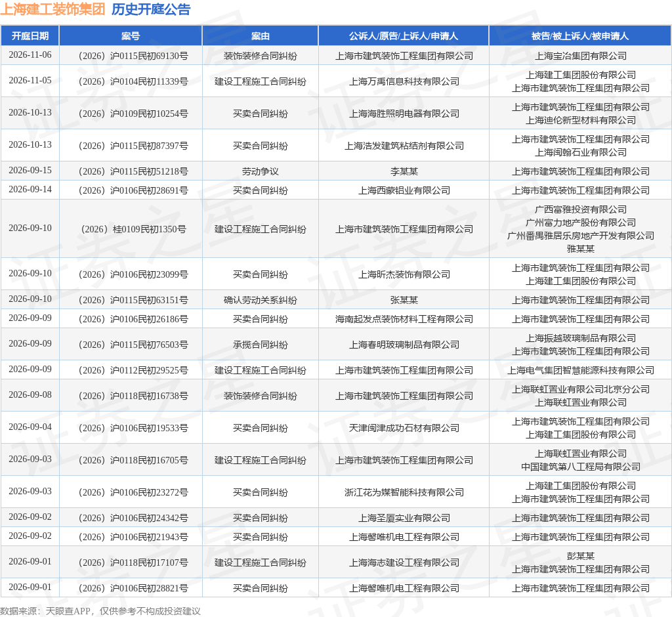Click defendant 中国建筑第八工程局有限公司
The height and width of the screenshot is (617, 672).
[x=581, y=467]
